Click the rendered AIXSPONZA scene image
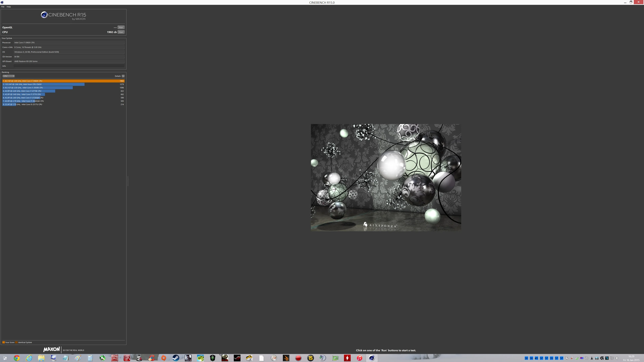Image resolution: width=644 pixels, height=362 pixels. click(386, 177)
